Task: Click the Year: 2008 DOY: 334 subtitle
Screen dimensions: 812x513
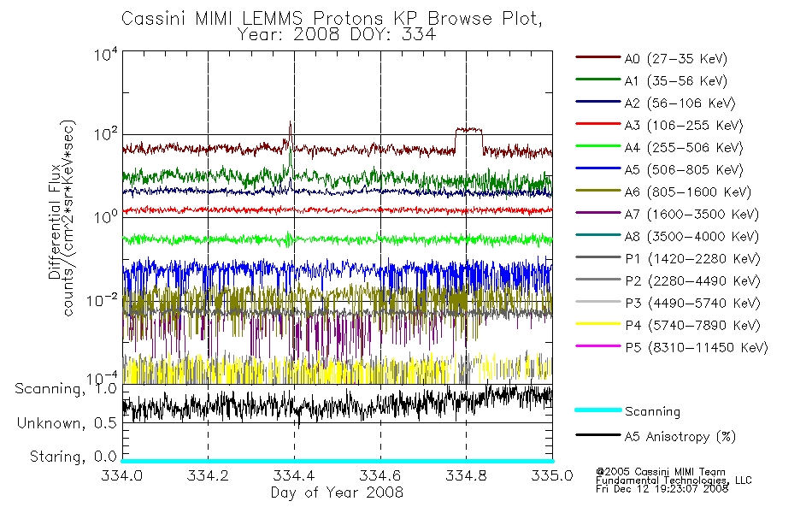Action: point(337,35)
